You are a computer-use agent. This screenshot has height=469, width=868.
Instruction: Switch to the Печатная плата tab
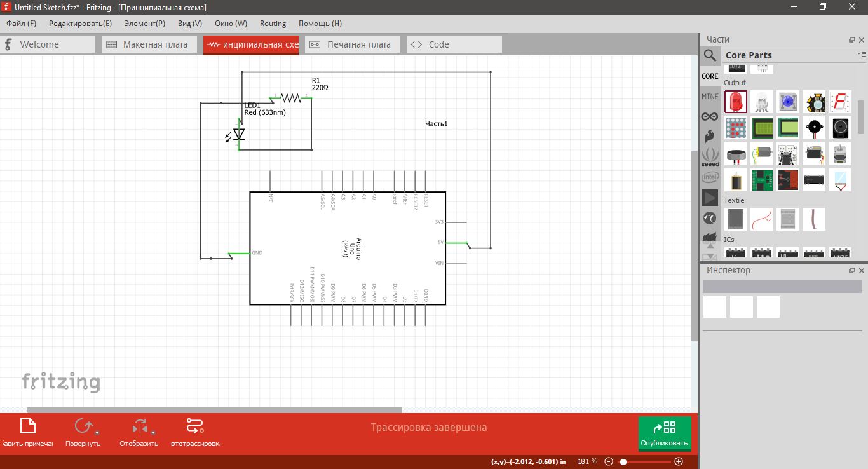[353, 44]
